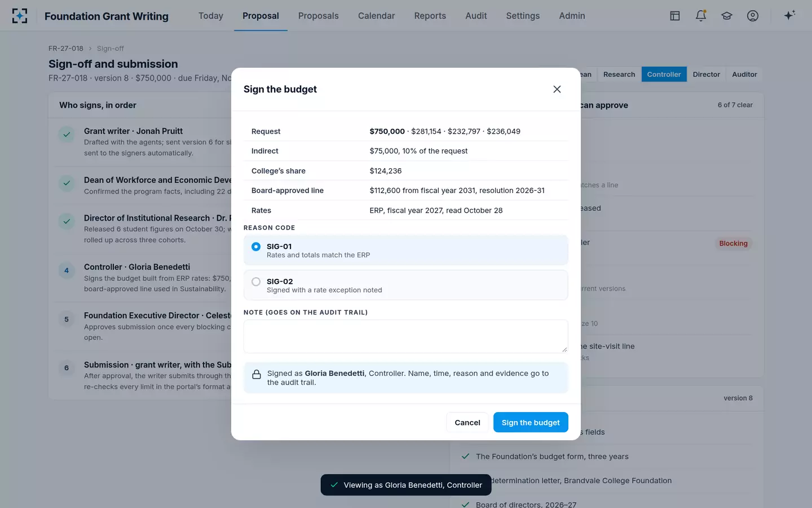Switch view to the Auditor role
Screen dimensions: 812x508
[x=744, y=75]
